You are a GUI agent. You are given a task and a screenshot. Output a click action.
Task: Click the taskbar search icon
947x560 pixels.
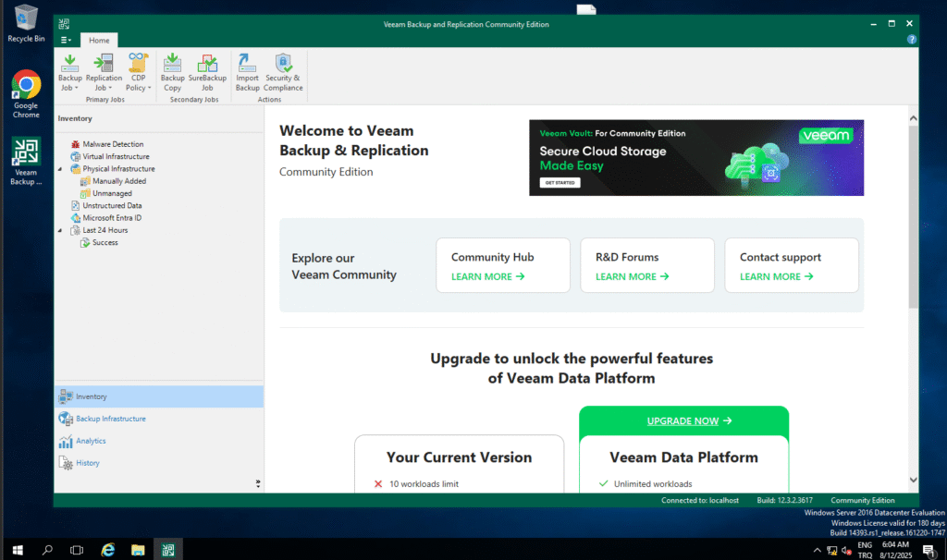(x=47, y=550)
